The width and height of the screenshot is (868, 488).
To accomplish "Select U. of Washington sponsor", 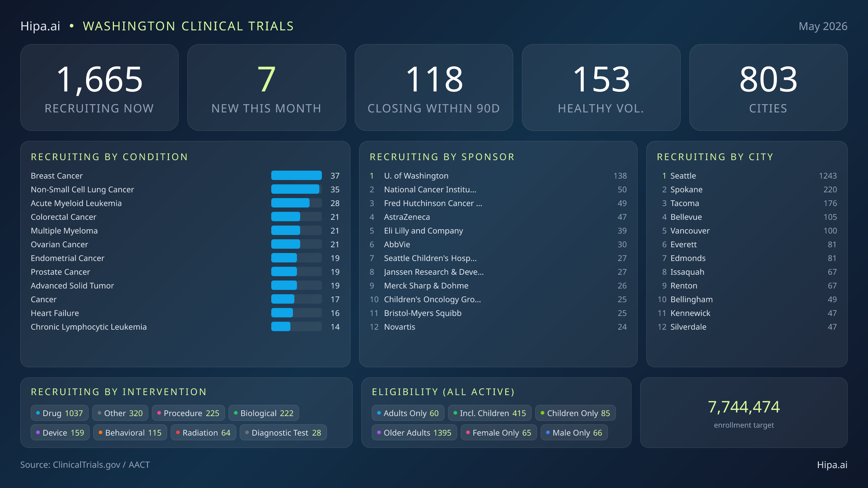I will coord(498,175).
